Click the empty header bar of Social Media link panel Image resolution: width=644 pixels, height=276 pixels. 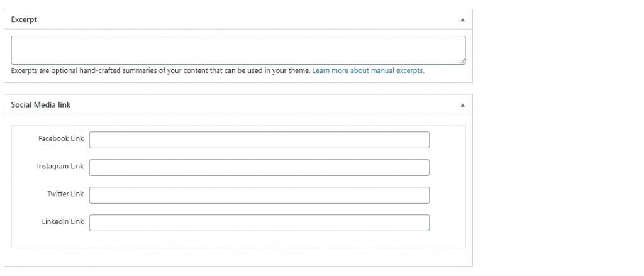pos(263,105)
